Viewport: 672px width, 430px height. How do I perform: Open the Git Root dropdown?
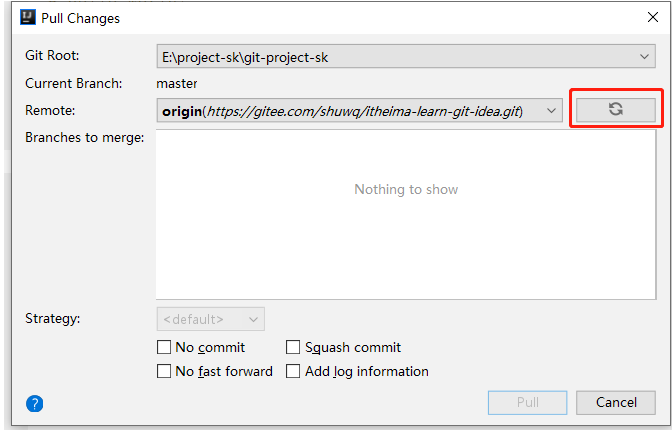(406, 56)
